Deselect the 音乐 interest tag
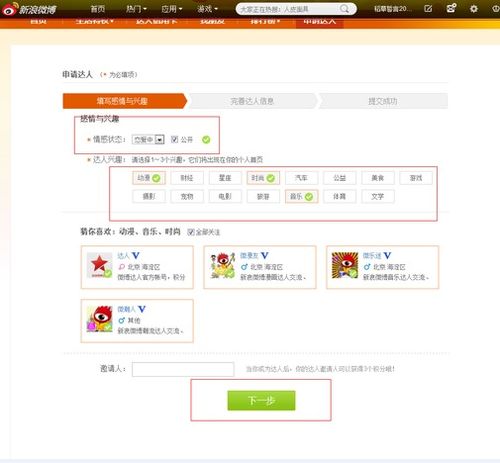The width and height of the screenshot is (500, 463). tap(301, 197)
